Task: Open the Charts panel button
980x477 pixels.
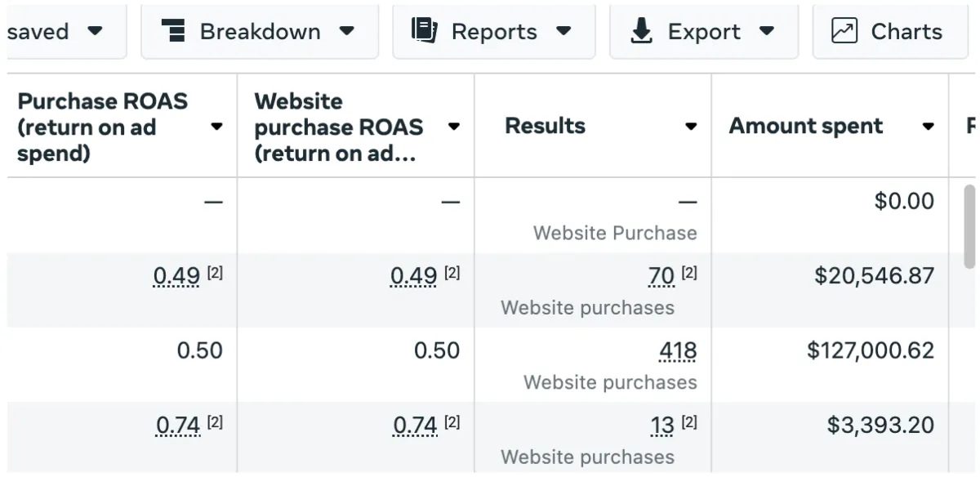Action: click(x=890, y=31)
